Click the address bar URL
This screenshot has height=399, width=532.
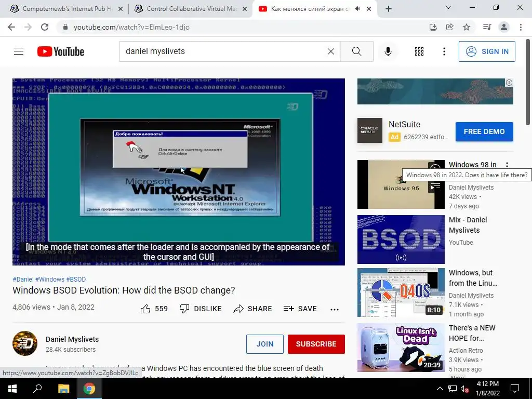[131, 27]
